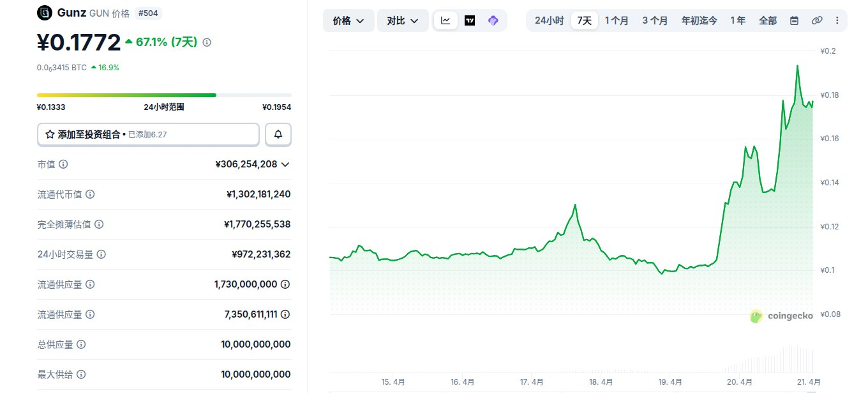Click the ¥0.1333 range low label
This screenshot has width=868, height=393.
pos(51,107)
